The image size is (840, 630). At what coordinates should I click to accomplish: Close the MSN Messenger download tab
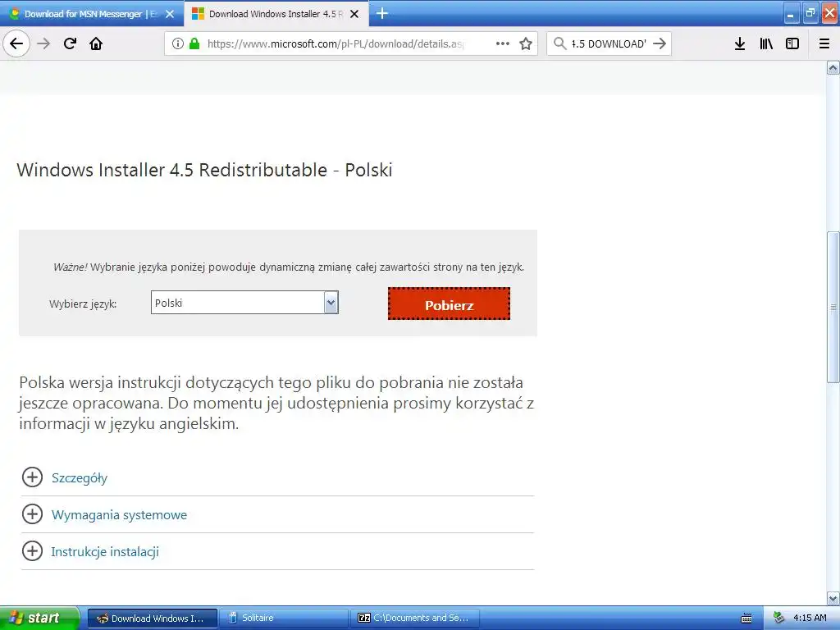[170, 14]
